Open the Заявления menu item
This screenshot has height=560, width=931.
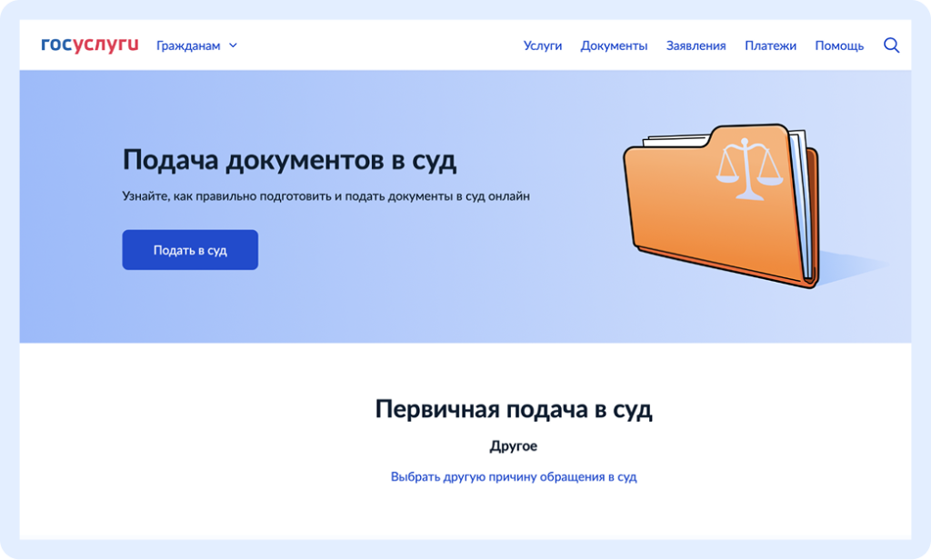[696, 45]
